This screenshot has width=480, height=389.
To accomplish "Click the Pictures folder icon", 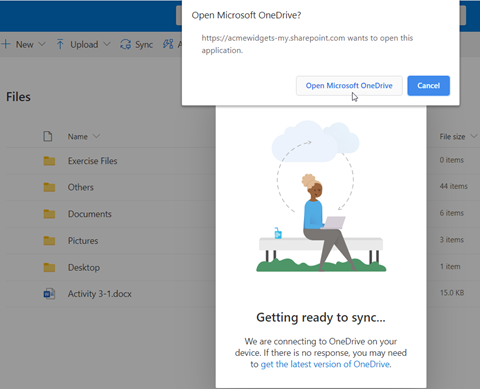I will (x=49, y=241).
